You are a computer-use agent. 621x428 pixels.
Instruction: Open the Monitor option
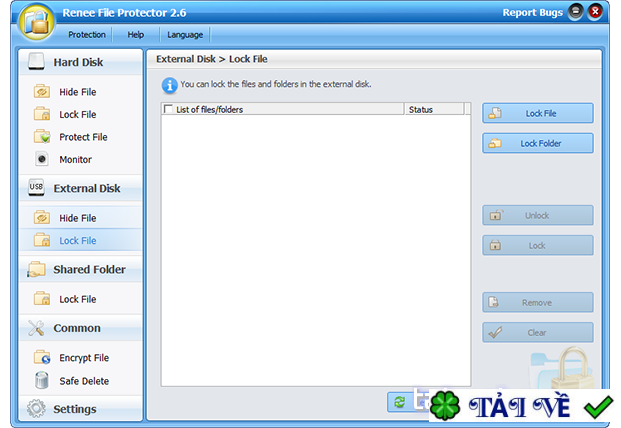75,160
